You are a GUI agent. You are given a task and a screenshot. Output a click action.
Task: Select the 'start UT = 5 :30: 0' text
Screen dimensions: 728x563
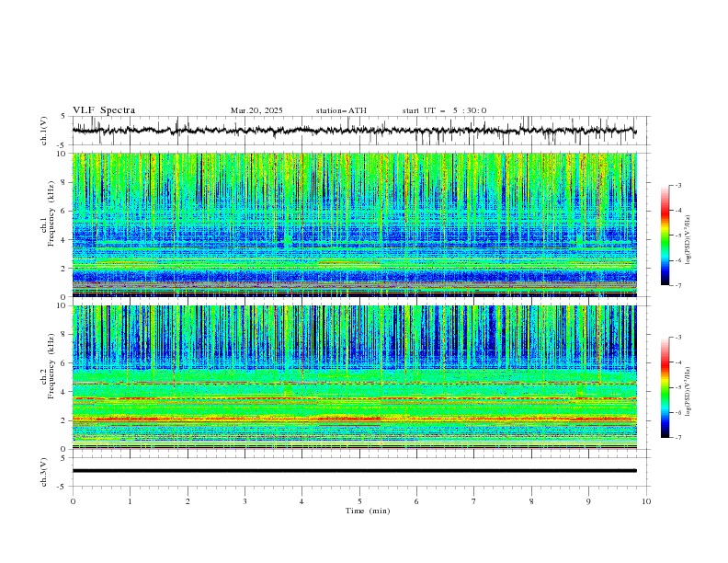444,110
